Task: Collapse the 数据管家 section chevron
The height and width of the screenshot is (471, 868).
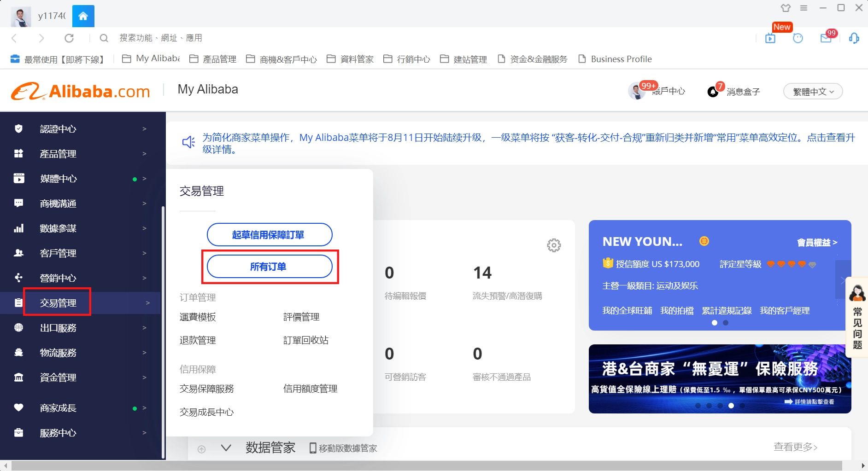Action: pos(226,448)
